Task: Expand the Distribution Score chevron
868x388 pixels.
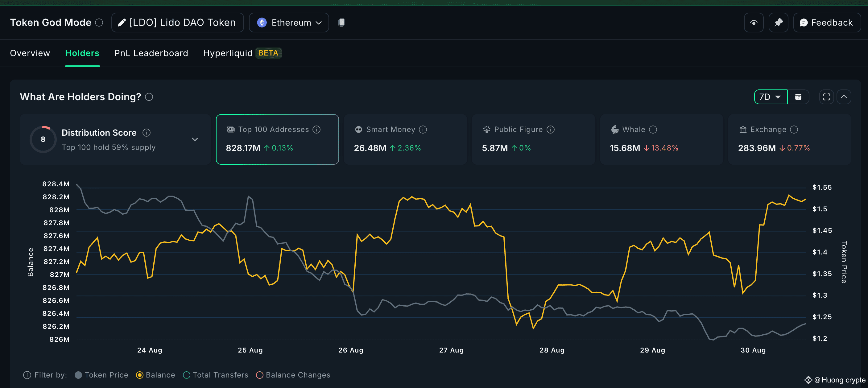Action: point(195,139)
